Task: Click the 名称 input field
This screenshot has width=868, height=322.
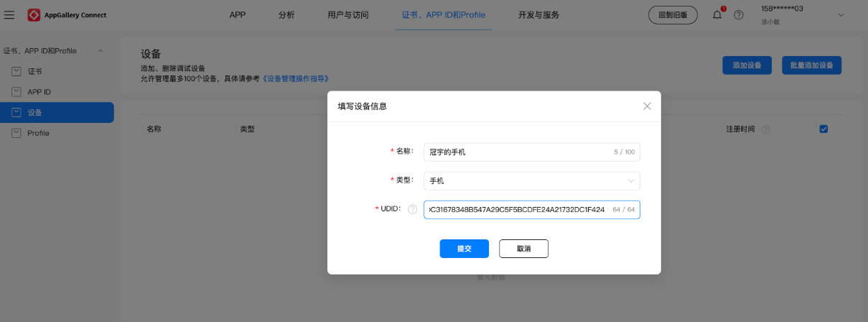Action: [517, 152]
